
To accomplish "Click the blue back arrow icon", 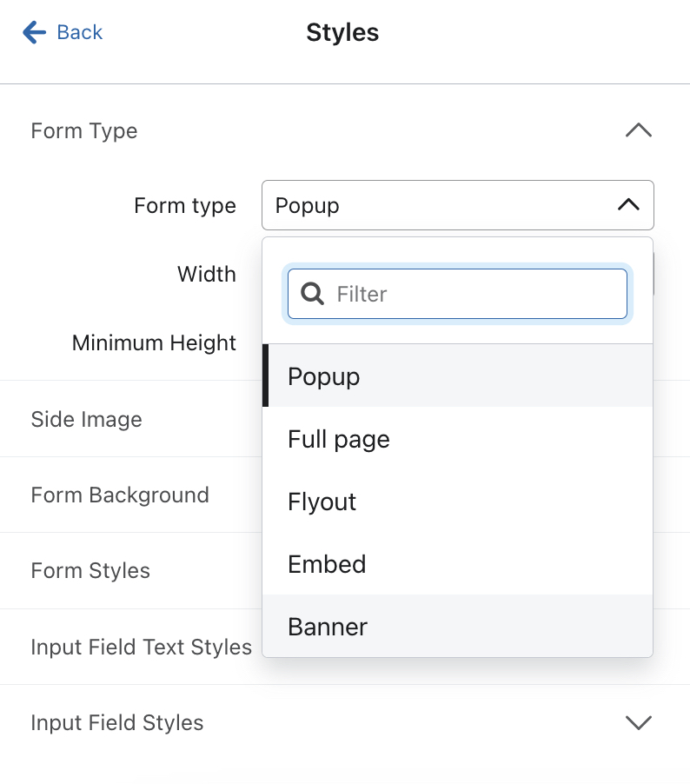I will coord(31,32).
